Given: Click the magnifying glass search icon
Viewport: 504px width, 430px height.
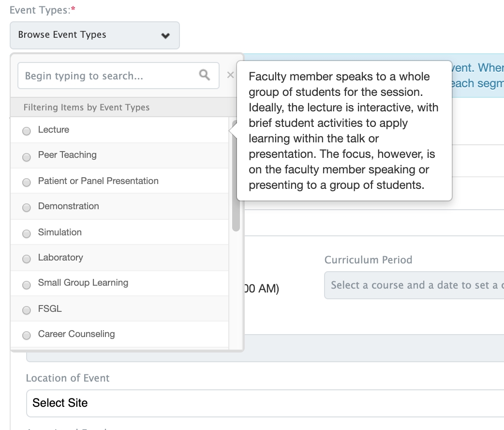Looking at the screenshot, I should click(205, 75).
